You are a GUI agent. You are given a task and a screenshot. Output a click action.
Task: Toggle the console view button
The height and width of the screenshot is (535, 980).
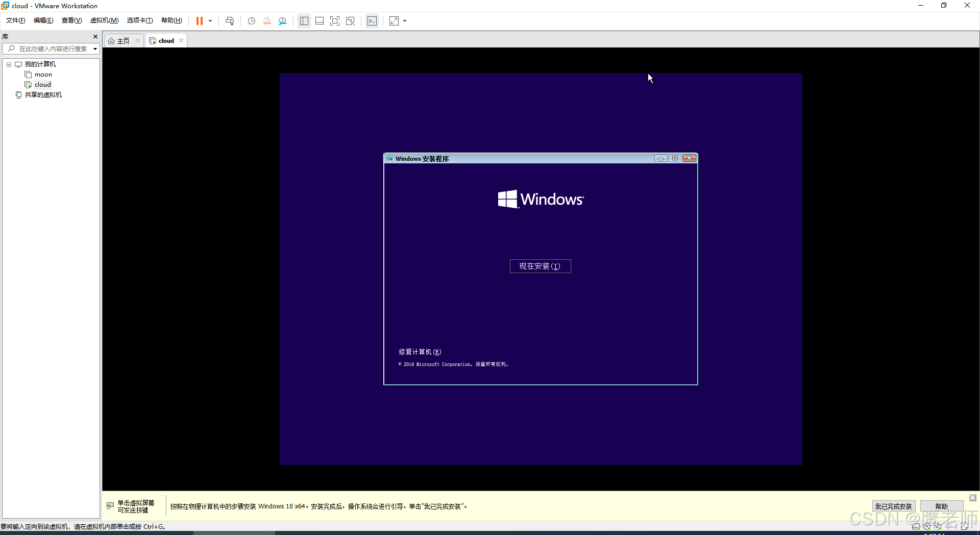pyautogui.click(x=372, y=21)
